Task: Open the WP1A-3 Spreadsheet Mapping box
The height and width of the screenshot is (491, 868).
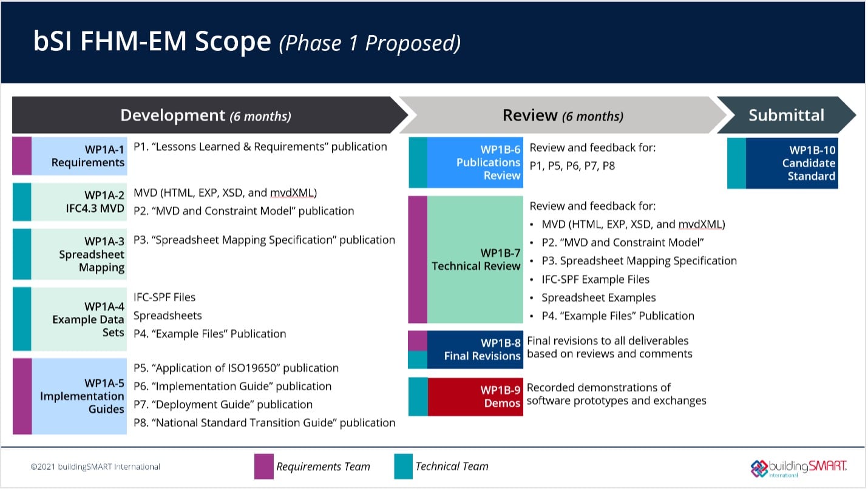Action: (x=79, y=254)
